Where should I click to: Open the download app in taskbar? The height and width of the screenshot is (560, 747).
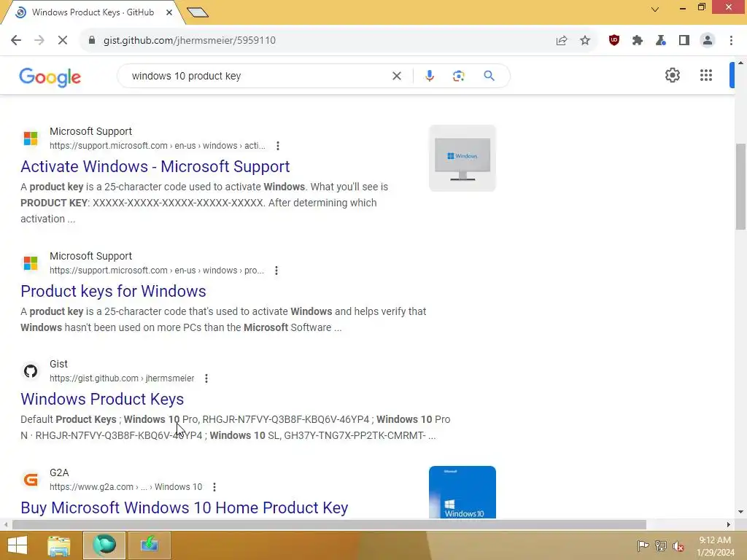[x=149, y=545]
